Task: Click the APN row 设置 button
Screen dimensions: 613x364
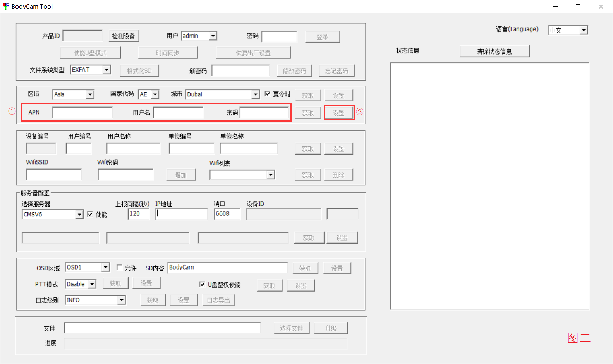Action: [339, 113]
